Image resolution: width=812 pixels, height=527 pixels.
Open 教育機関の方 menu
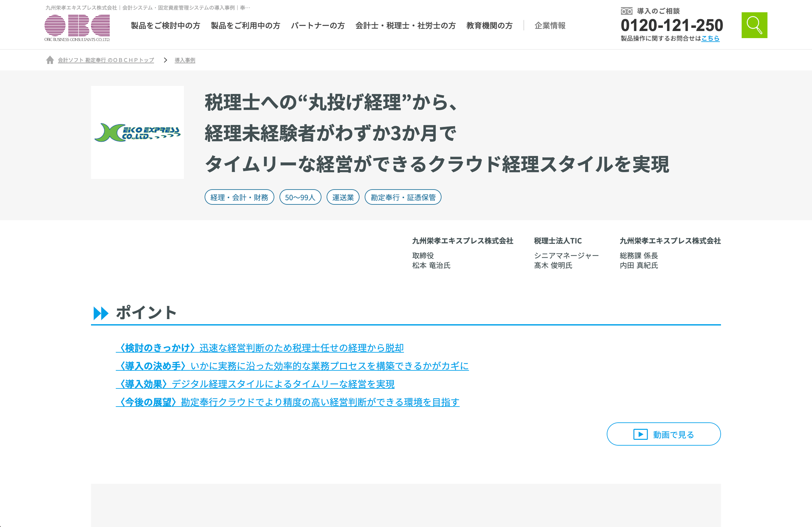click(x=489, y=26)
